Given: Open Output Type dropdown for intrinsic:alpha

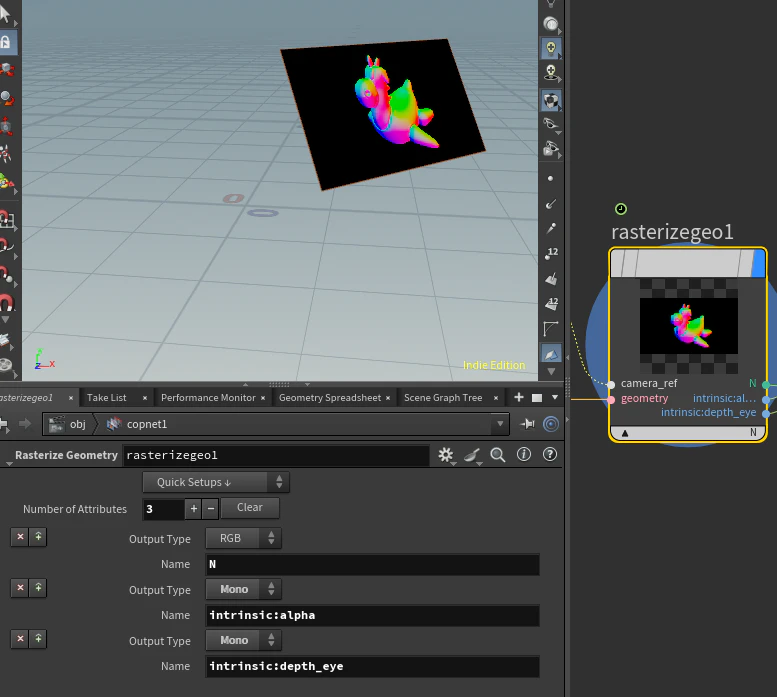Looking at the screenshot, I should 243,590.
